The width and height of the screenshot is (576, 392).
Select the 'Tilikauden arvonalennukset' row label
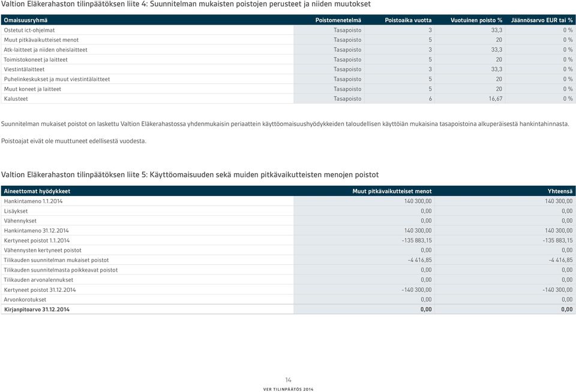click(x=38, y=280)
